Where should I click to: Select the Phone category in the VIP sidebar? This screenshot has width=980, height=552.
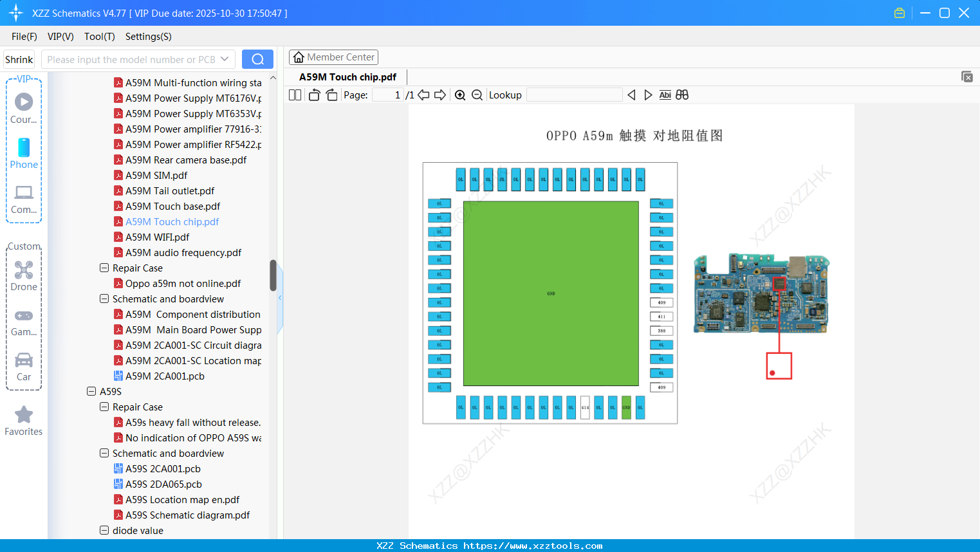click(x=24, y=154)
